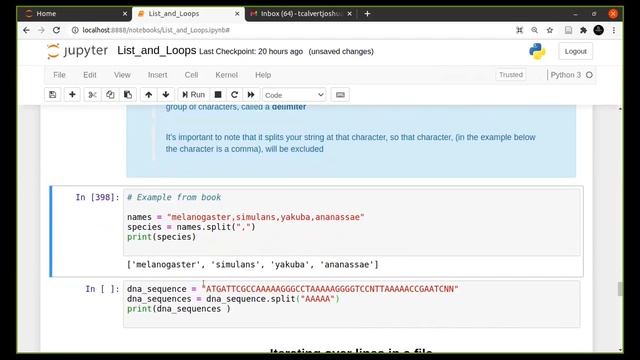Copy selected cells icon

point(110,95)
